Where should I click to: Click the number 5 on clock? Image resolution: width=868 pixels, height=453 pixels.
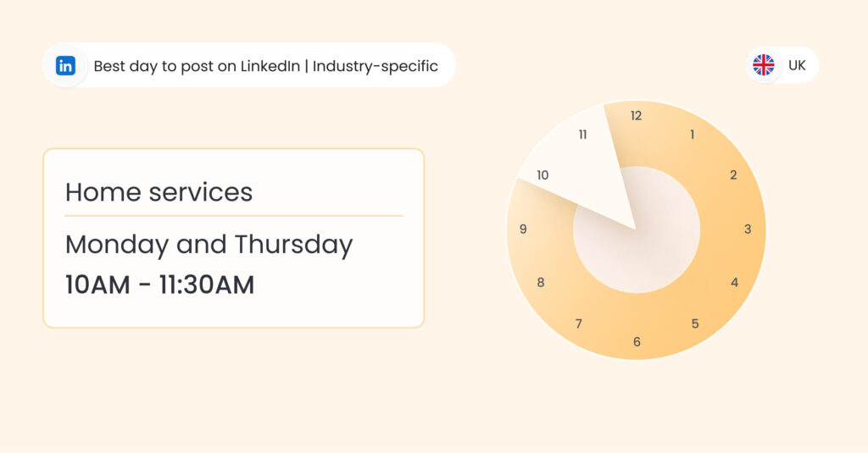coord(695,323)
